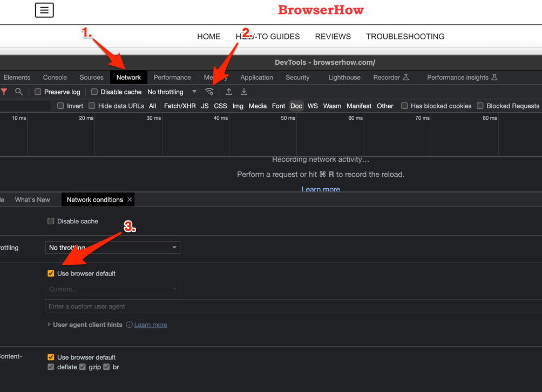Open client hints Learn more link
This screenshot has width=542, height=392.
[x=151, y=325]
